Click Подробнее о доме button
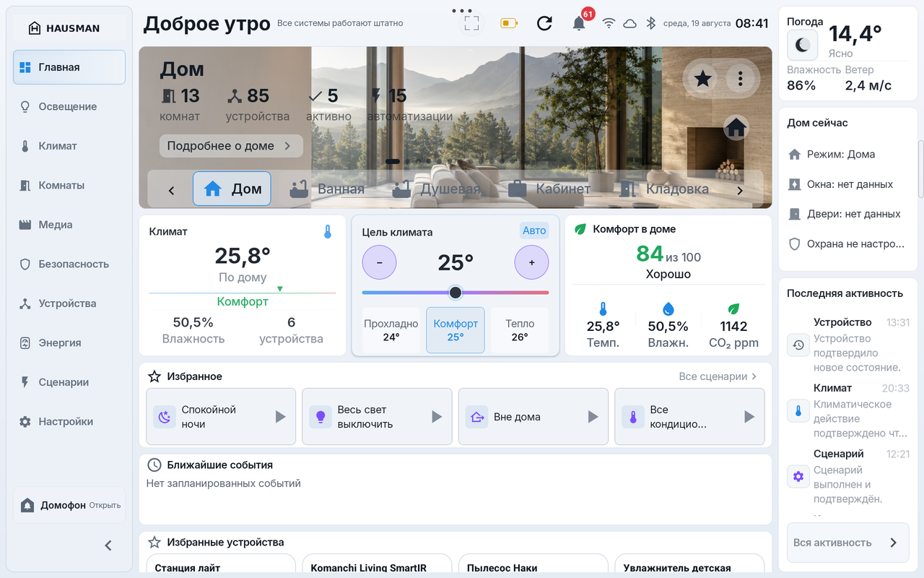Image resolution: width=924 pixels, height=578 pixels. (x=231, y=146)
